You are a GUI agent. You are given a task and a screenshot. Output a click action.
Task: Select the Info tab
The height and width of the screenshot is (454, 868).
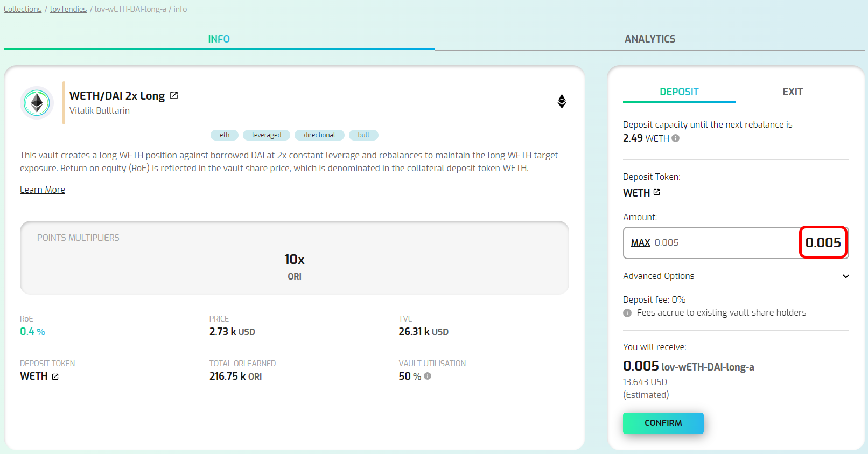click(219, 39)
